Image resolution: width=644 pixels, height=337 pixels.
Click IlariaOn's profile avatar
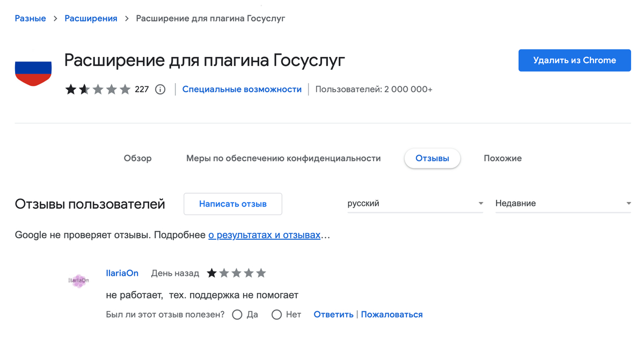79,280
